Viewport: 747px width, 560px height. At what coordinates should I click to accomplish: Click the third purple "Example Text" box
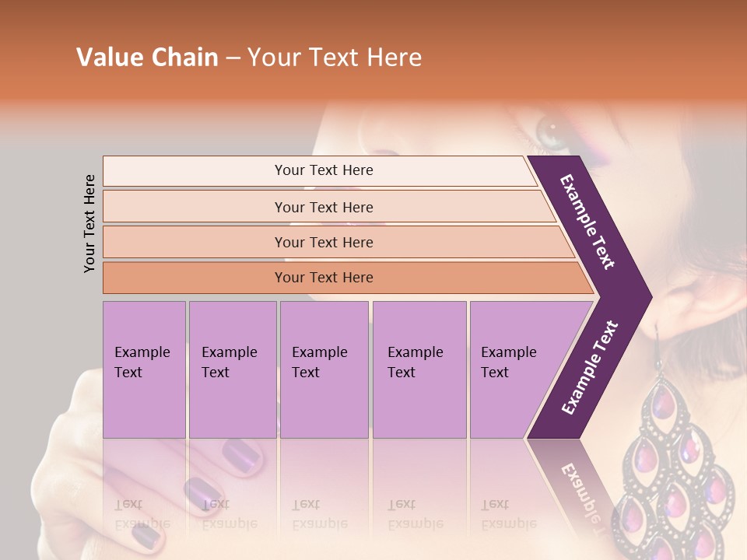pos(324,369)
